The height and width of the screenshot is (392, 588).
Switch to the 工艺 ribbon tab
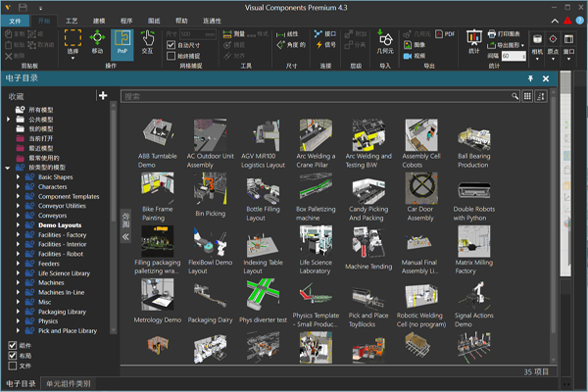click(72, 21)
